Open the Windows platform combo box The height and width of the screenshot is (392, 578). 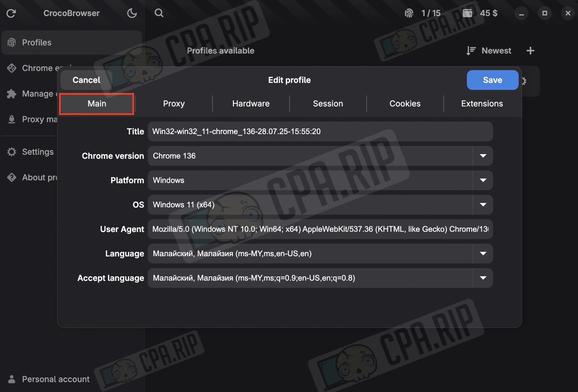point(320,180)
